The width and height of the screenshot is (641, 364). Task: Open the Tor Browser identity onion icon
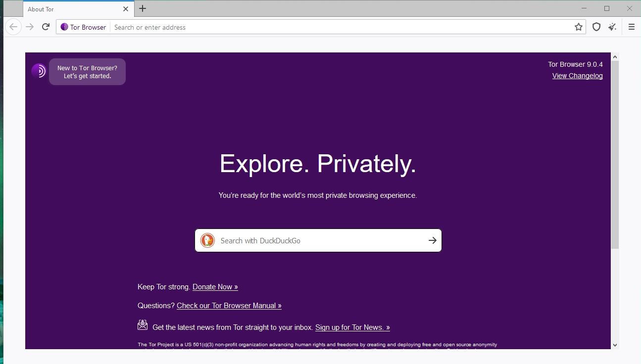[x=64, y=27]
